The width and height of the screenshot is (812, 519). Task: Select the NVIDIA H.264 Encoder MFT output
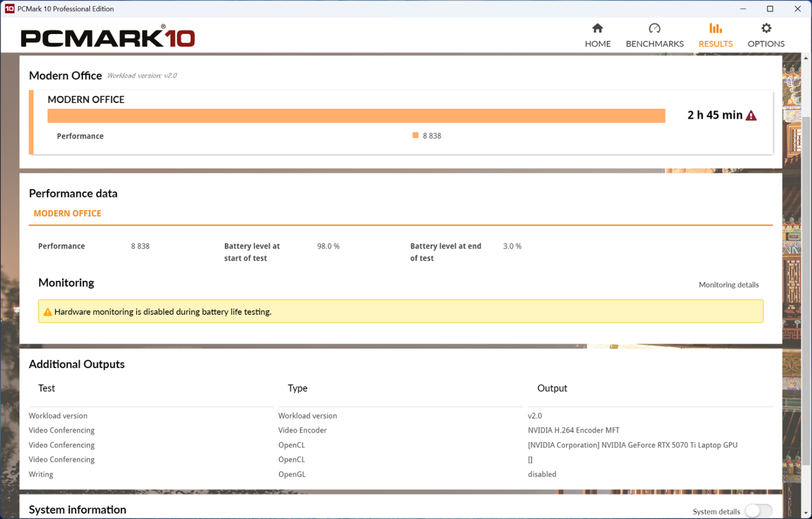coord(573,430)
